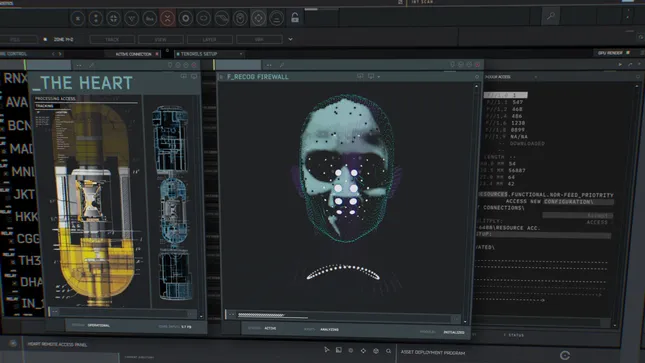Click the F_RECOG FIREWALL scrollbar up arrow
Viewport: 645px width, 363px height.
point(476,86)
